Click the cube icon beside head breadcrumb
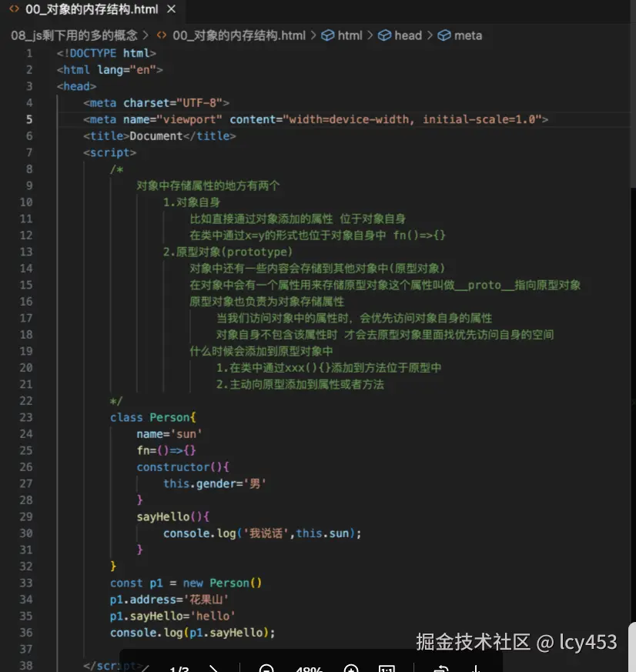The height and width of the screenshot is (672, 636). pyautogui.click(x=384, y=35)
